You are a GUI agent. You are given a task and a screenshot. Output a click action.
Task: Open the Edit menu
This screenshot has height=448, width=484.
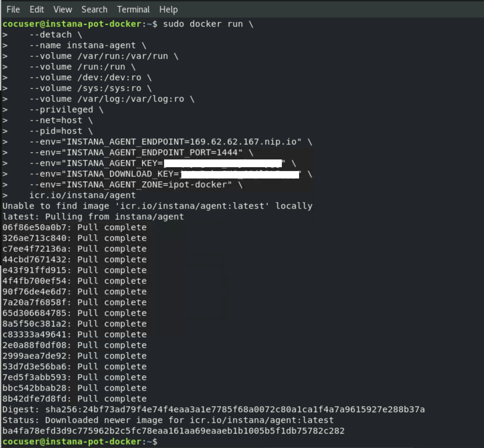pos(37,10)
